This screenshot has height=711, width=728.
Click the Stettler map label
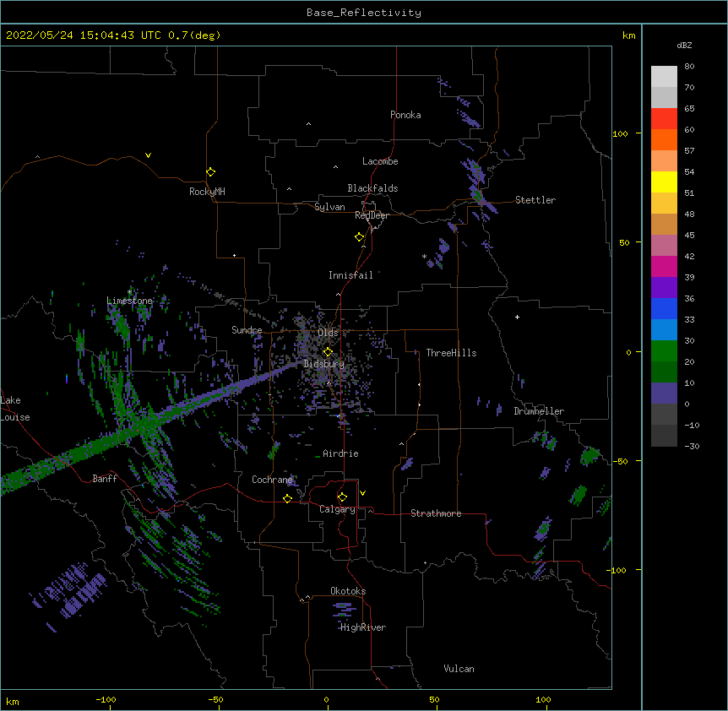(535, 200)
